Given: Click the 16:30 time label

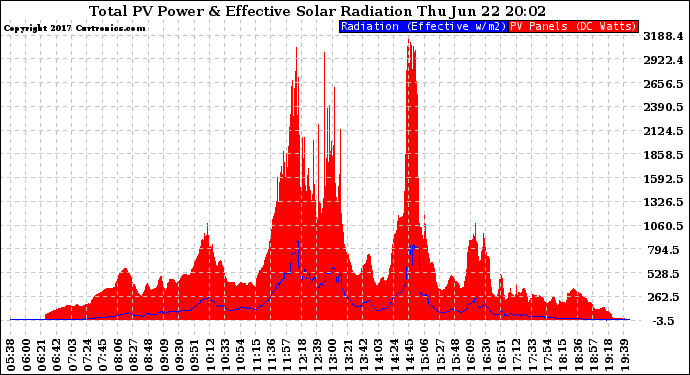Looking at the screenshot, I should point(485,355).
